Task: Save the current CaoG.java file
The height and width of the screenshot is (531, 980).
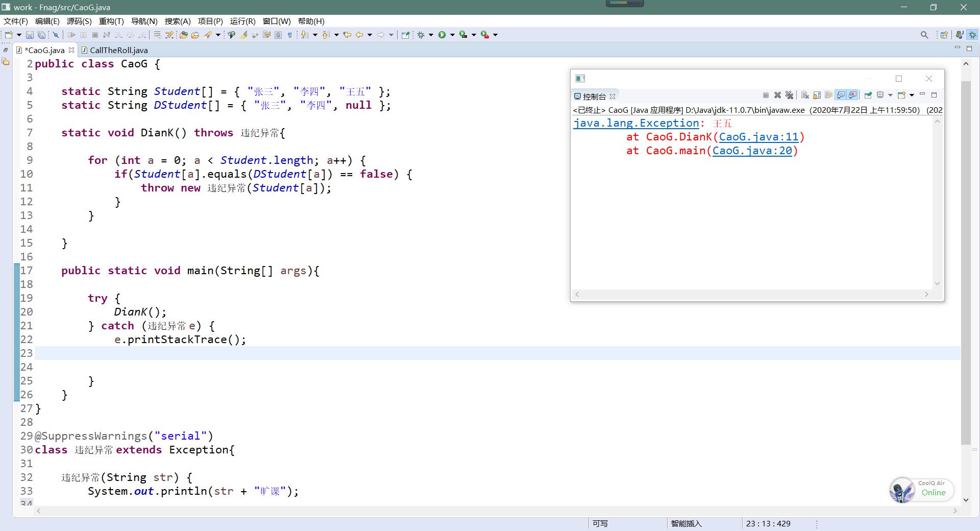Action: click(x=30, y=35)
